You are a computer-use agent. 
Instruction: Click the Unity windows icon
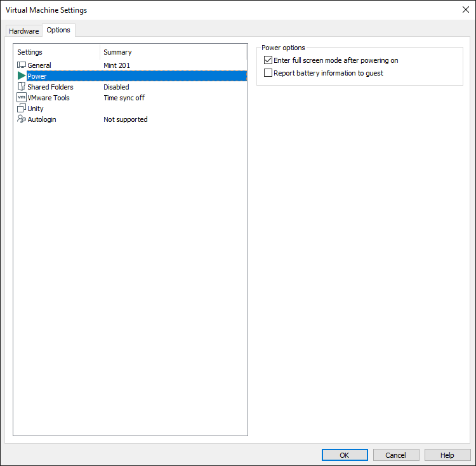point(22,108)
